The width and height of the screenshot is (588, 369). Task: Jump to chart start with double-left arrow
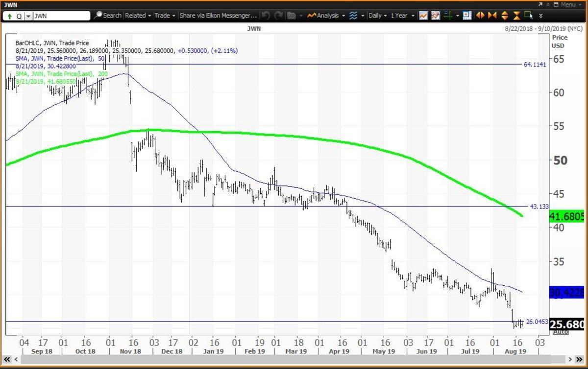point(7,359)
